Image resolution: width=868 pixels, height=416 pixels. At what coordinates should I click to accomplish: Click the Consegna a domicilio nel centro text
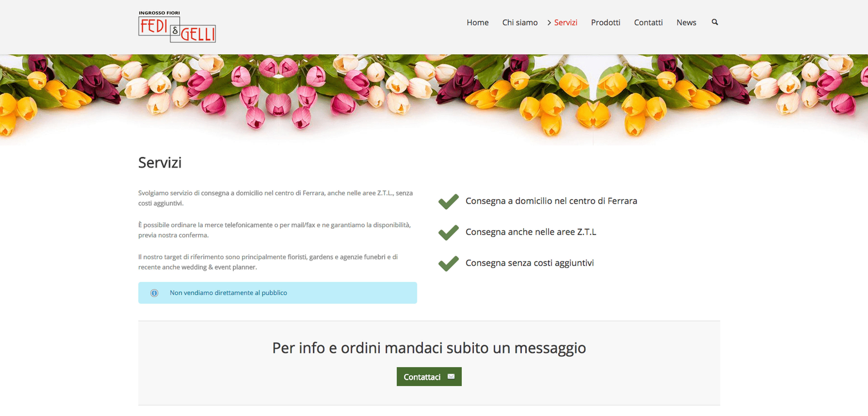click(551, 201)
